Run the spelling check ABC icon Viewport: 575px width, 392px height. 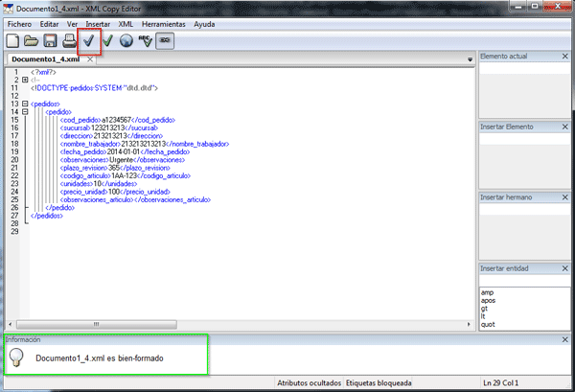146,41
